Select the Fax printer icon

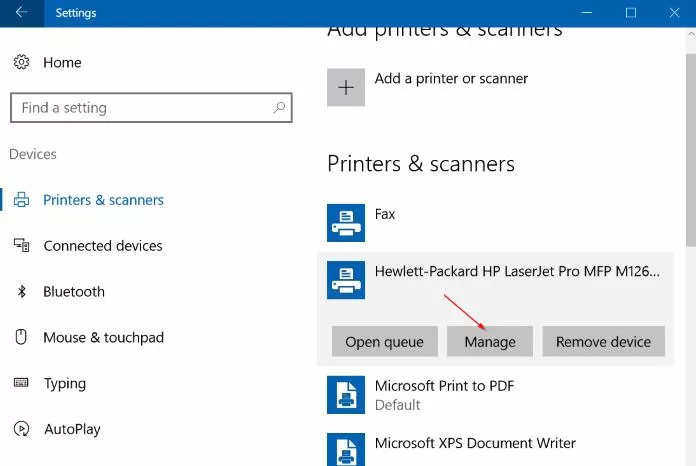(346, 223)
